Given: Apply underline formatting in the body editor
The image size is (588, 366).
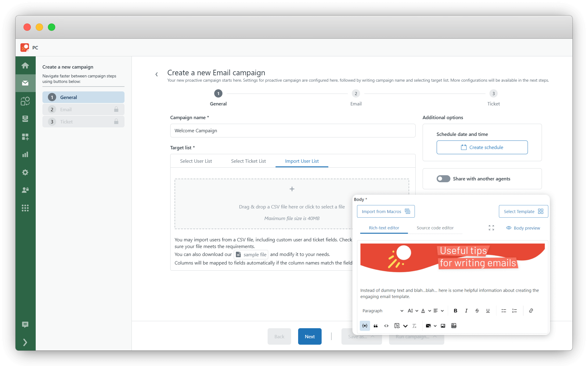Looking at the screenshot, I should click(488, 311).
